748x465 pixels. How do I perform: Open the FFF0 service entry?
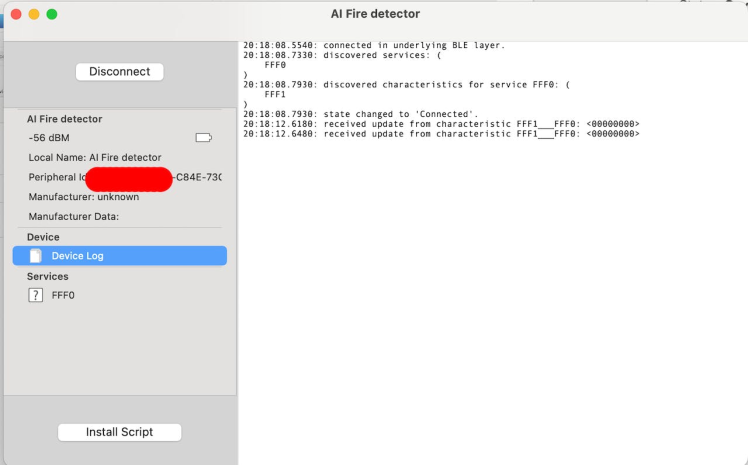pos(63,295)
